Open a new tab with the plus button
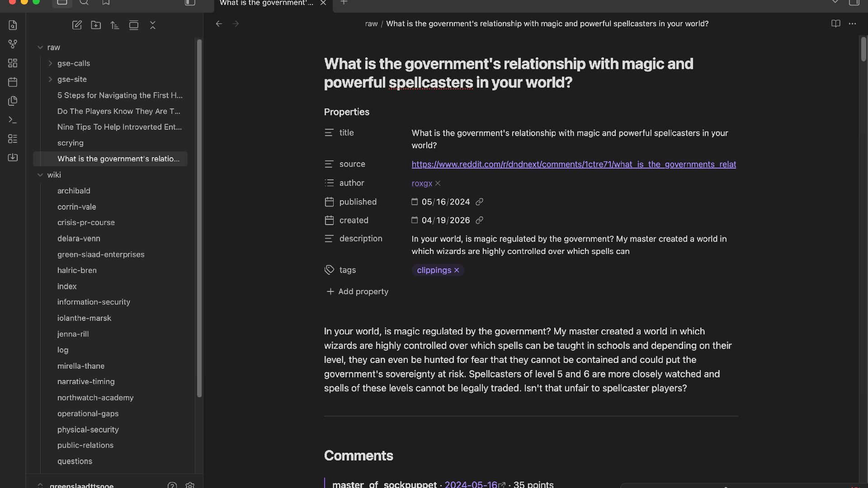This screenshot has width=868, height=488. [x=344, y=3]
